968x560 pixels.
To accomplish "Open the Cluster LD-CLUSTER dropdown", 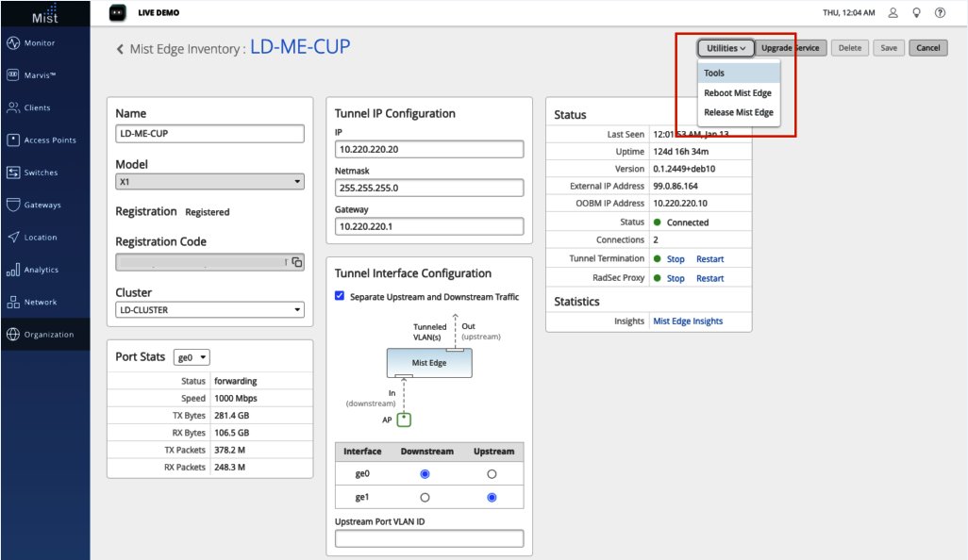I will [209, 310].
